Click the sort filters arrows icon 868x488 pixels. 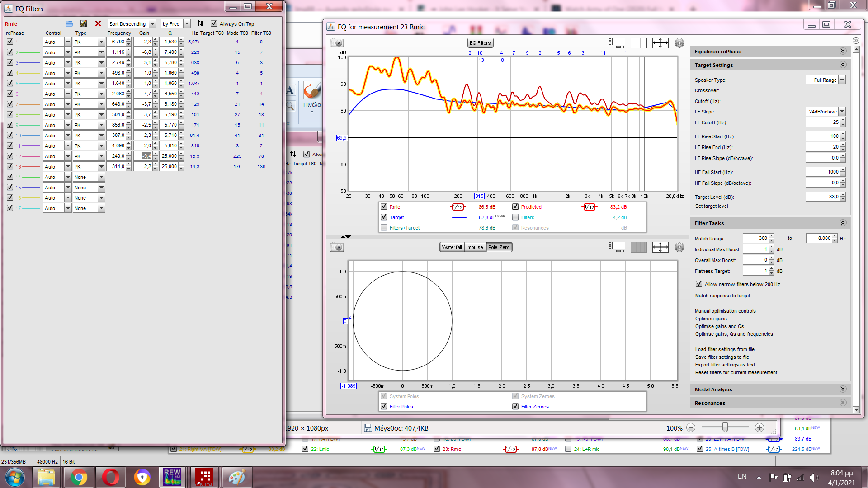(x=200, y=23)
